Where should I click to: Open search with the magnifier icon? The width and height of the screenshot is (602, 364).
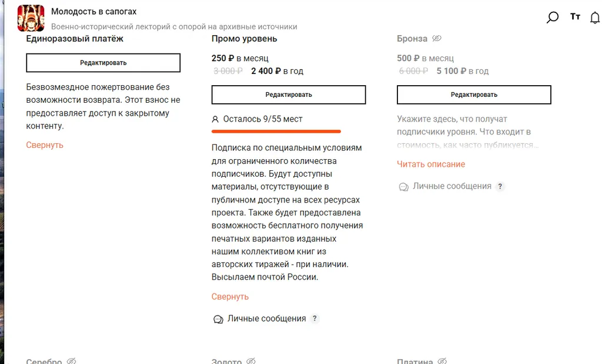pos(553,17)
